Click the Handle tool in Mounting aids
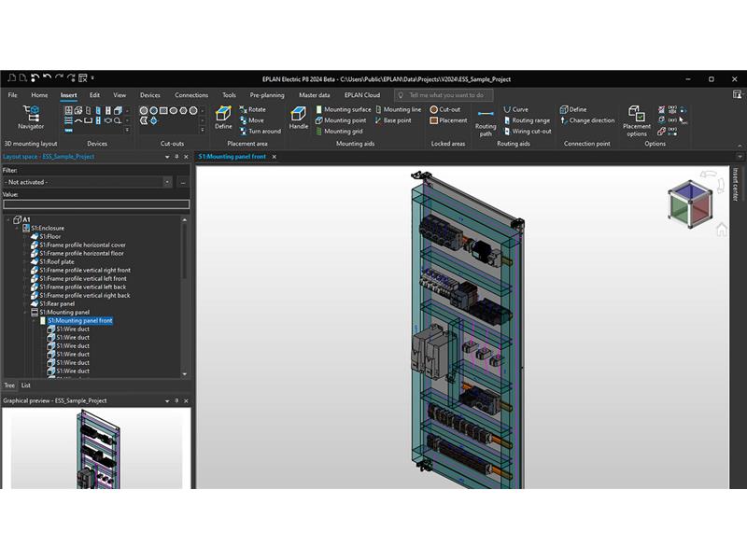 point(298,118)
